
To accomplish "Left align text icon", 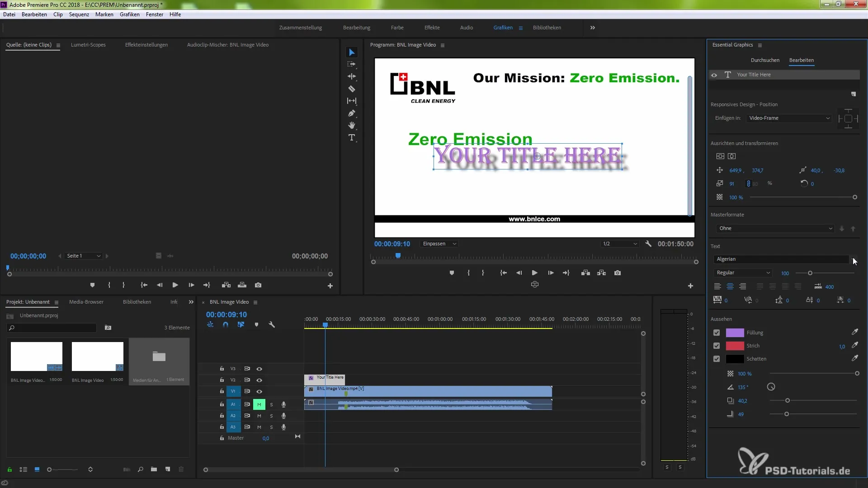I will point(717,286).
